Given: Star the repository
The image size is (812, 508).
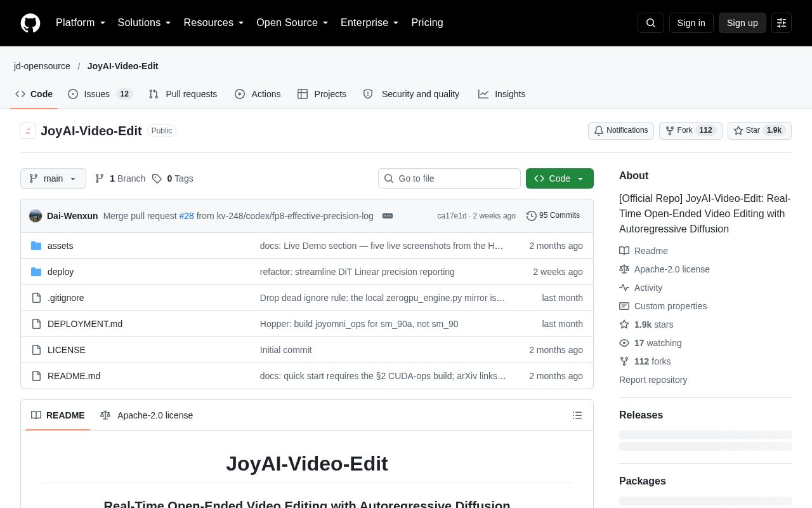Looking at the screenshot, I should 759,131.
